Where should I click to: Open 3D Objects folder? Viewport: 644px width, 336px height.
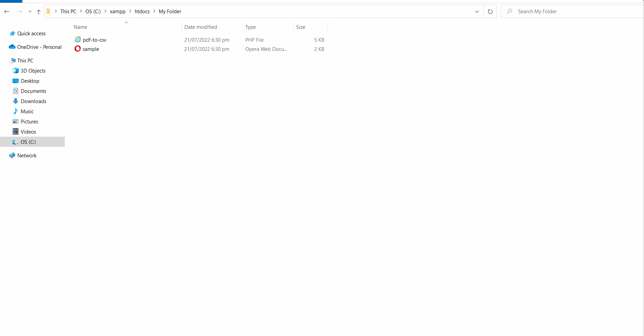point(33,71)
